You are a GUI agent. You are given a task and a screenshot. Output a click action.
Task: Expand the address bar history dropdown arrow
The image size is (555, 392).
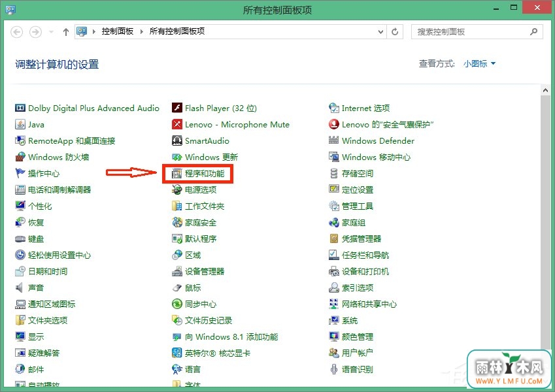(x=381, y=32)
